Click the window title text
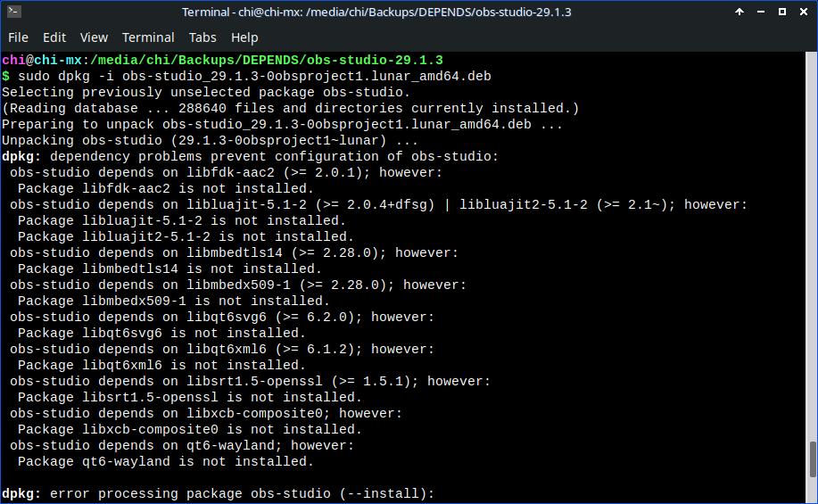This screenshot has width=818, height=504. pyautogui.click(x=376, y=12)
